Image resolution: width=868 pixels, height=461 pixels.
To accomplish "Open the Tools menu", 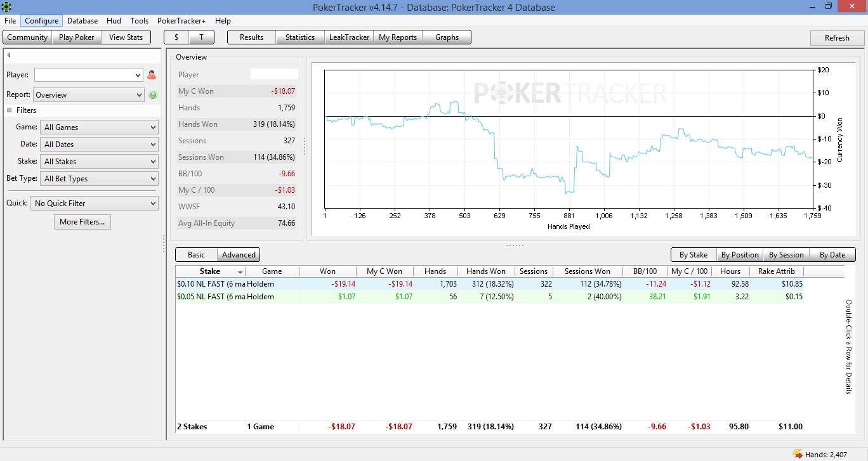I will 140,21.
